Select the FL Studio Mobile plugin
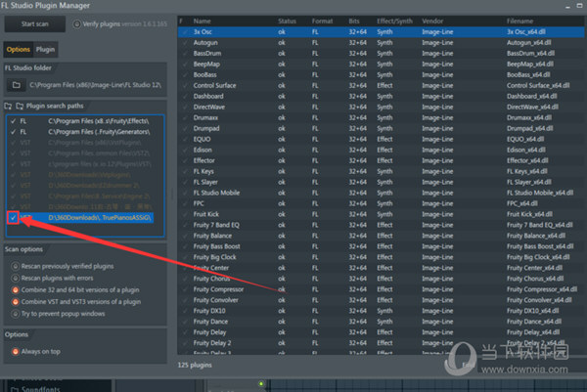Image resolution: width=587 pixels, height=392 pixels. point(381,193)
